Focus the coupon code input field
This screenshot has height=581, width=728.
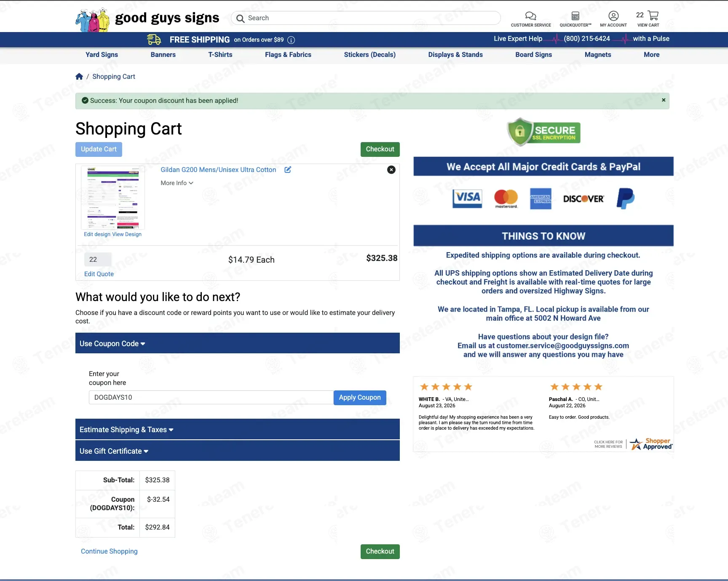click(211, 398)
